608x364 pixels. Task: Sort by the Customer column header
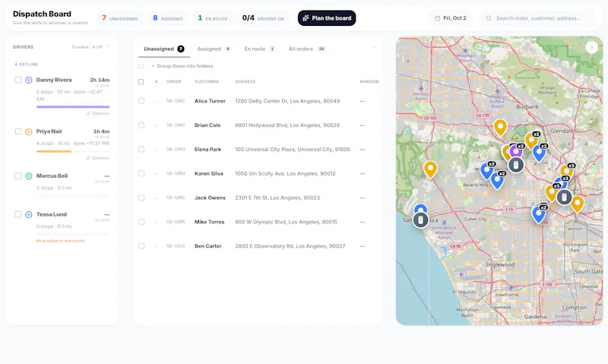click(x=207, y=82)
